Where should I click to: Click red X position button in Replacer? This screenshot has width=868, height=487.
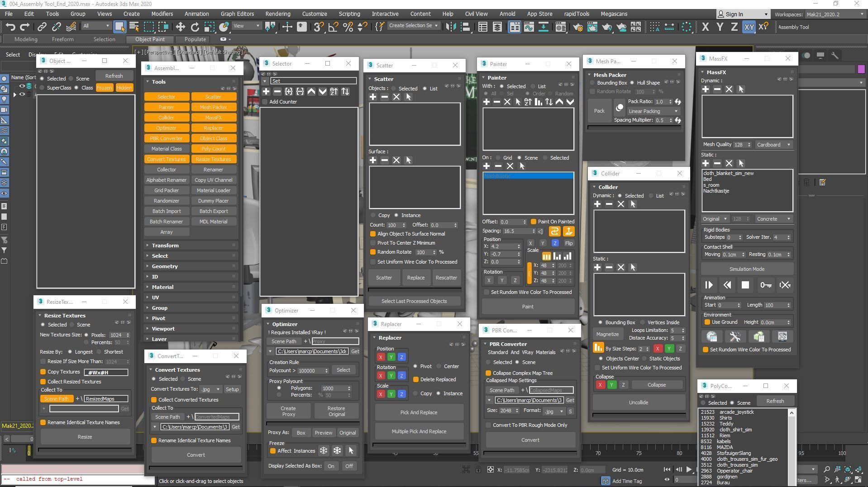(x=381, y=357)
